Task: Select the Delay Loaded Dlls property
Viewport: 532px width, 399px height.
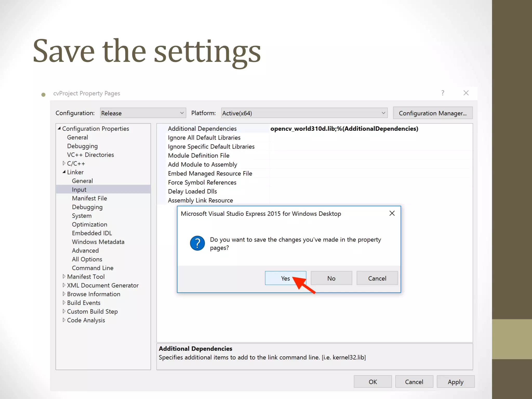Action: point(192,191)
